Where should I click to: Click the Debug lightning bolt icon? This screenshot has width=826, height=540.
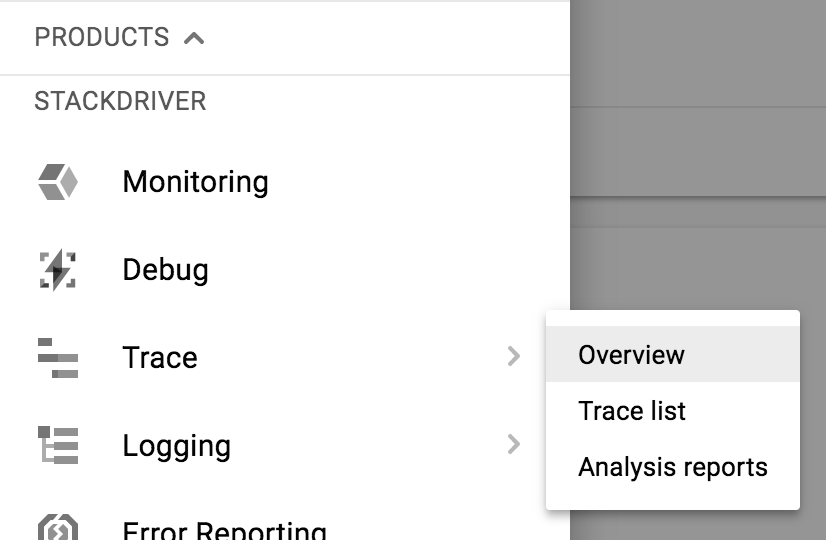click(x=57, y=270)
